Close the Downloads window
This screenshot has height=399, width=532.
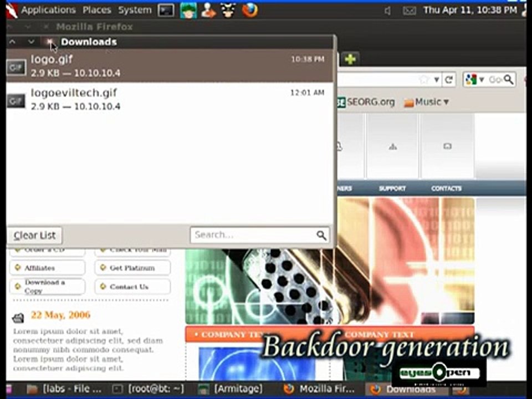coord(50,42)
